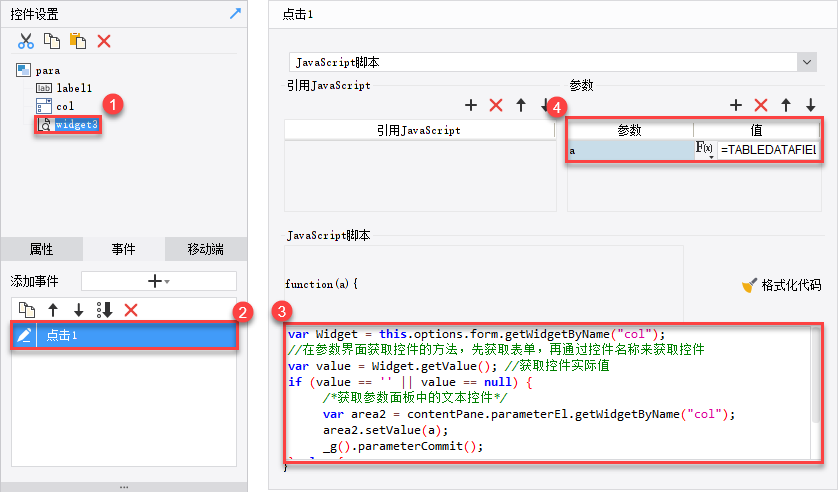Open the 添加事件 plus dropdown
838x492 pixels.
coord(159,281)
